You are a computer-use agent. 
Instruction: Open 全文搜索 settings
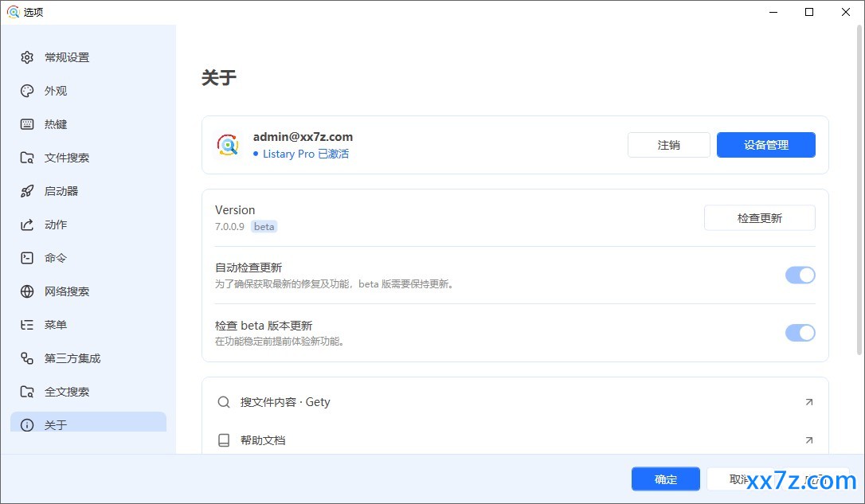point(88,392)
